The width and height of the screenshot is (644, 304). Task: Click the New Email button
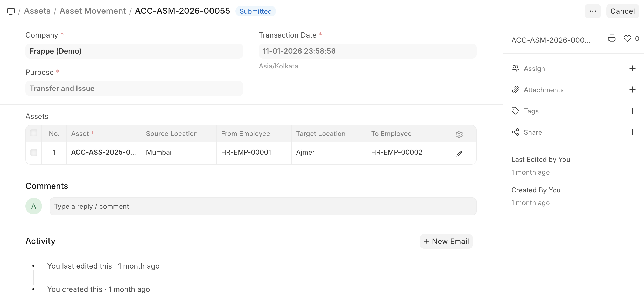click(x=446, y=241)
